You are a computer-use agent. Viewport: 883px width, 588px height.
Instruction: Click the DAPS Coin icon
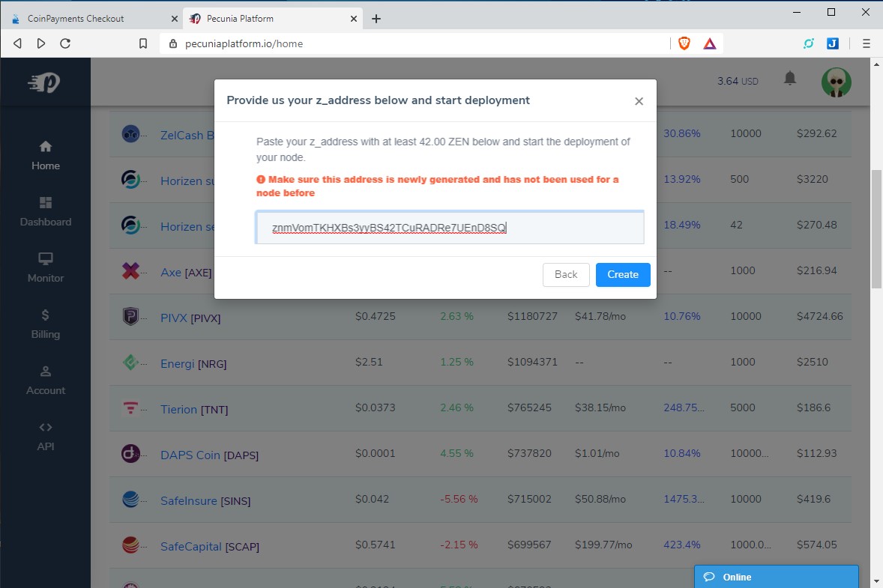click(x=130, y=453)
